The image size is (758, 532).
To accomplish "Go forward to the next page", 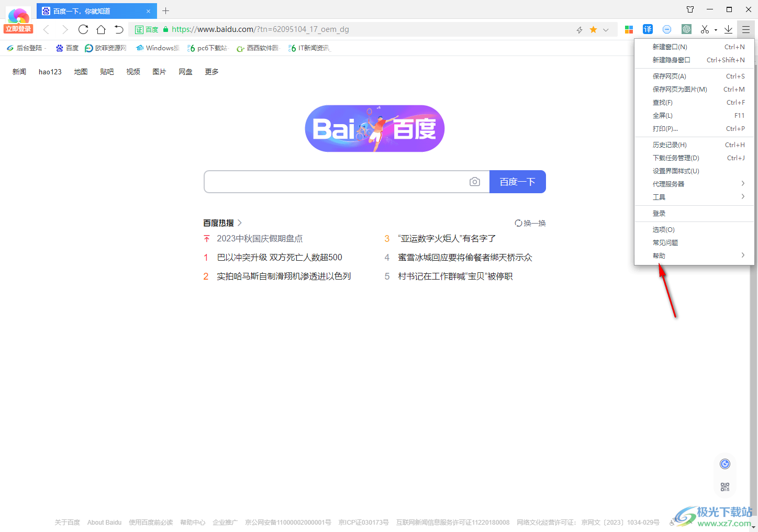I will [64, 29].
